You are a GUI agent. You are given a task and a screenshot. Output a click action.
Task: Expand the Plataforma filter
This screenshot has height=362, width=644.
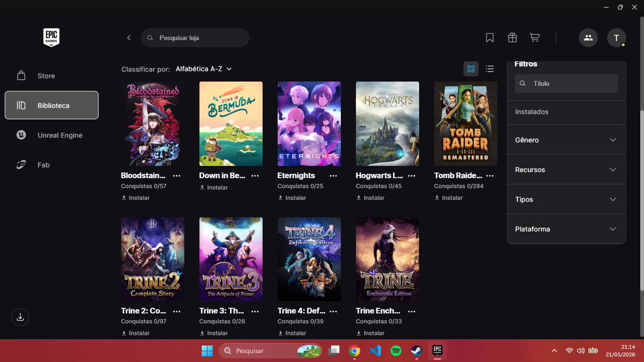click(566, 229)
